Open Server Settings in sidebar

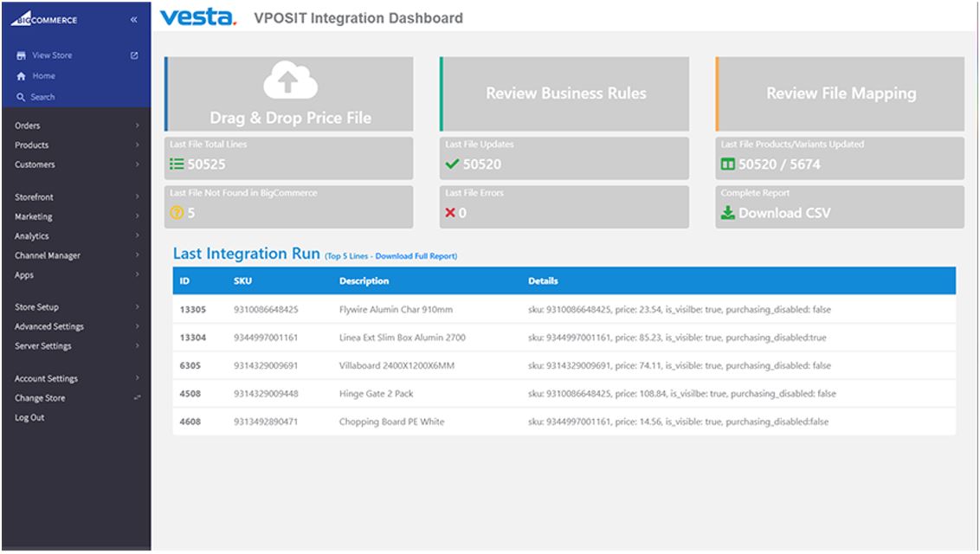(43, 346)
